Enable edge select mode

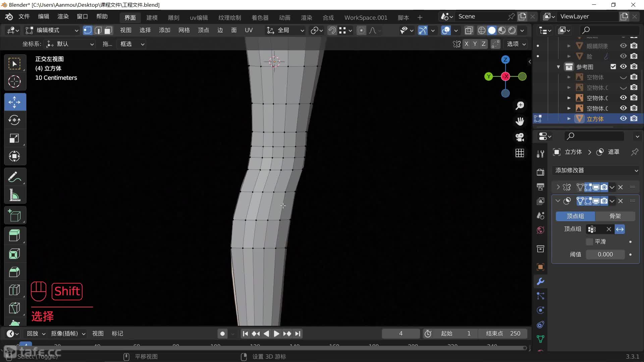98,31
